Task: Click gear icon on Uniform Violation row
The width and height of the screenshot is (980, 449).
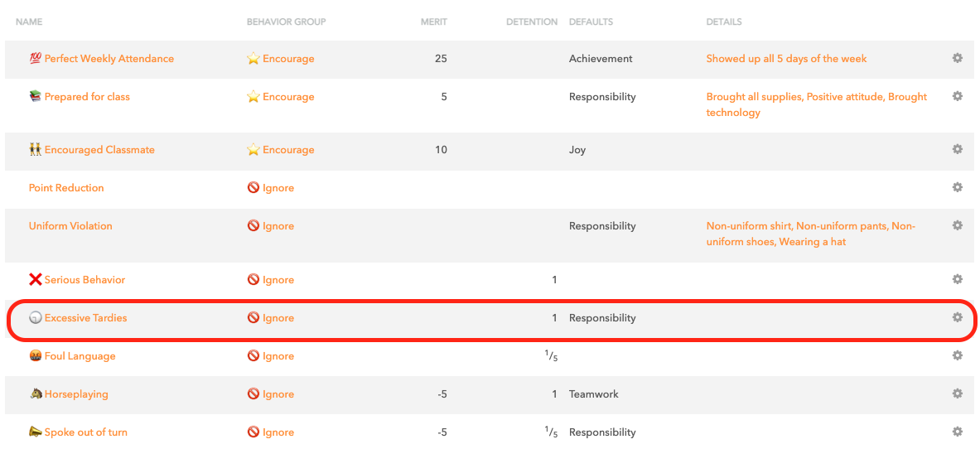Action: coord(958,225)
